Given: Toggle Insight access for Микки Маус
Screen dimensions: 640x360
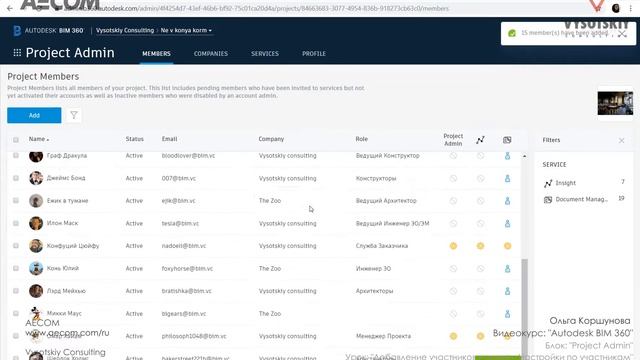Looking at the screenshot, I should coord(480,313).
